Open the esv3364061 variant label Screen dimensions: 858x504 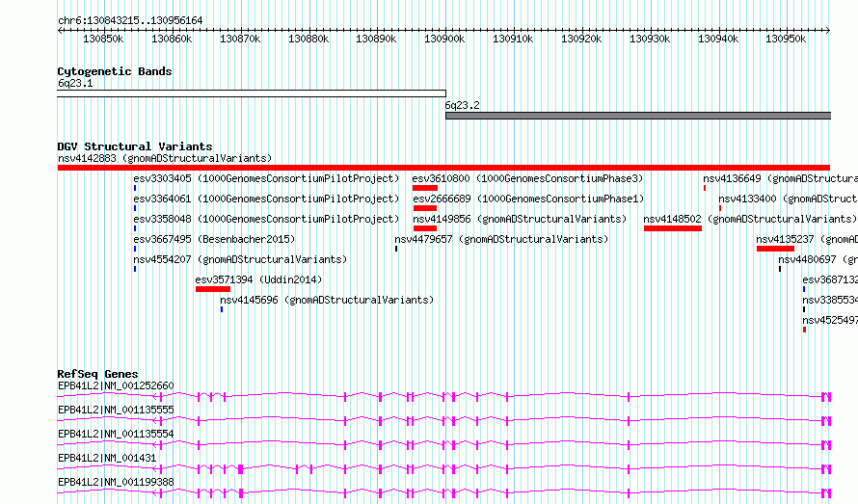pyautogui.click(x=266, y=199)
